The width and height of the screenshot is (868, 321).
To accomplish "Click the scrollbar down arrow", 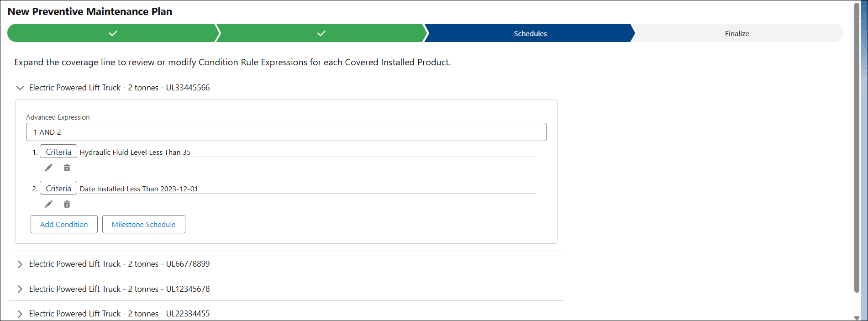I will tap(857, 317).
